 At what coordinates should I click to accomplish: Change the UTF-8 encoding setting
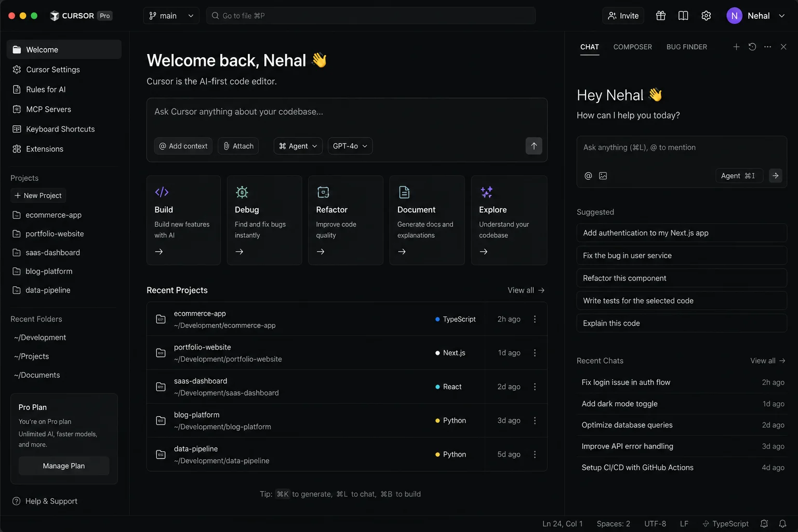655,524
